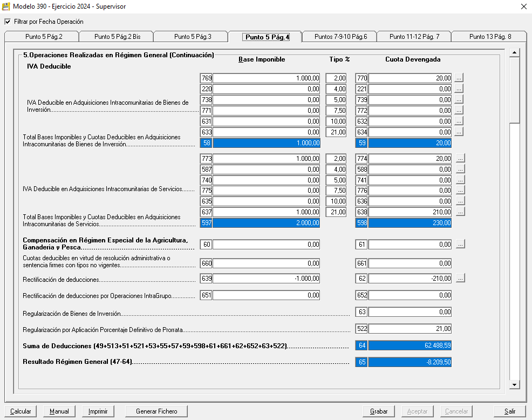Open details button beside field 774

coord(460,158)
